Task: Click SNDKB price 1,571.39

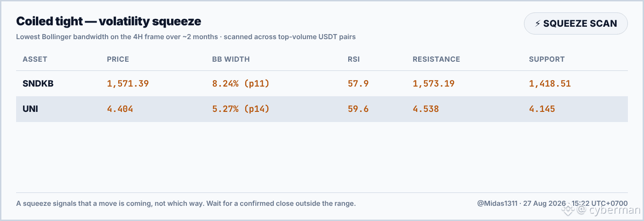Action: (x=128, y=84)
